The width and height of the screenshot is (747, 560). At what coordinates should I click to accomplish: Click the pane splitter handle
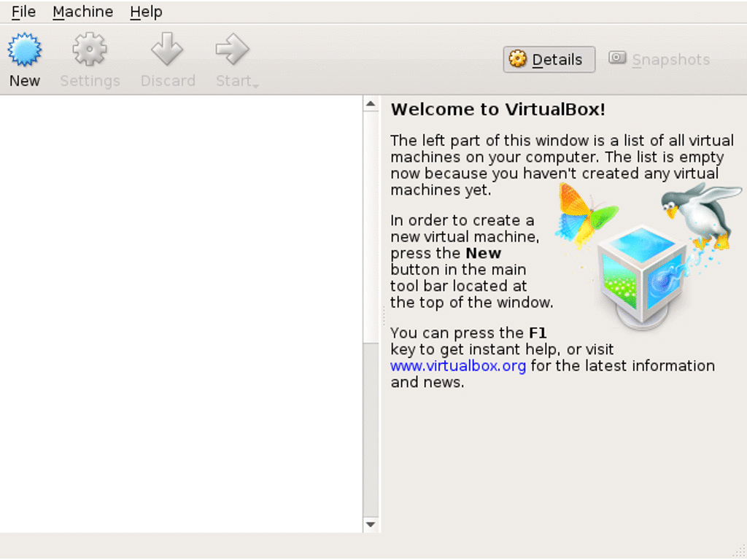384,315
